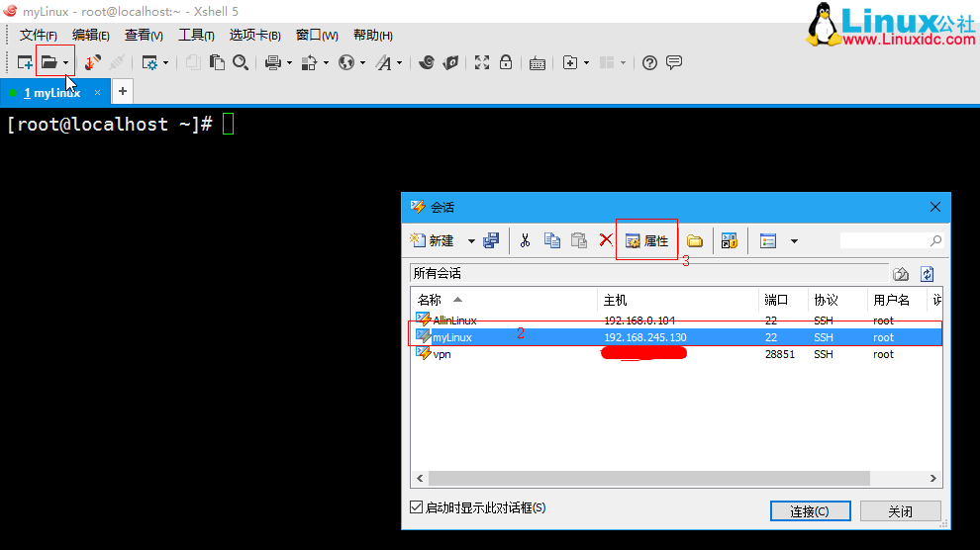Image resolution: width=980 pixels, height=550 pixels.
Task: Click the save session disk icon beside 新建
Action: [x=491, y=240]
